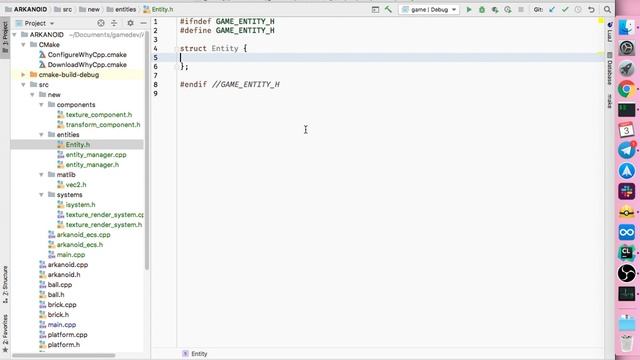Collapse the systems folder

[x=42, y=195]
